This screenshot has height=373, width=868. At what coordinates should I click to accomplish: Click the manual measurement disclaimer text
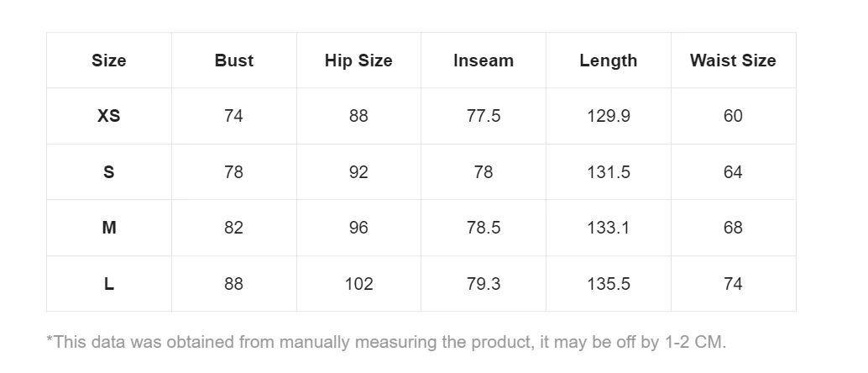pyautogui.click(x=386, y=342)
